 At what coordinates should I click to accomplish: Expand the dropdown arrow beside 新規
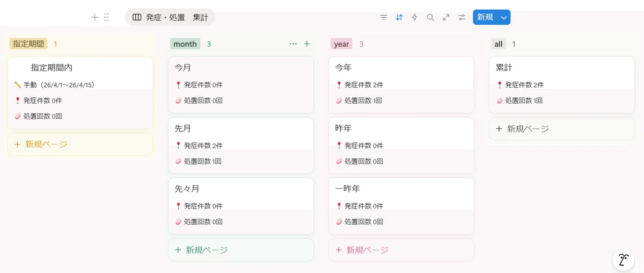tap(503, 17)
